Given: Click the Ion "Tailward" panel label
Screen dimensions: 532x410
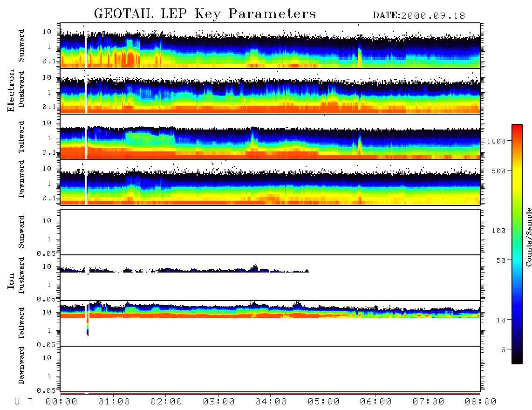Looking at the screenshot, I should click(21, 323).
